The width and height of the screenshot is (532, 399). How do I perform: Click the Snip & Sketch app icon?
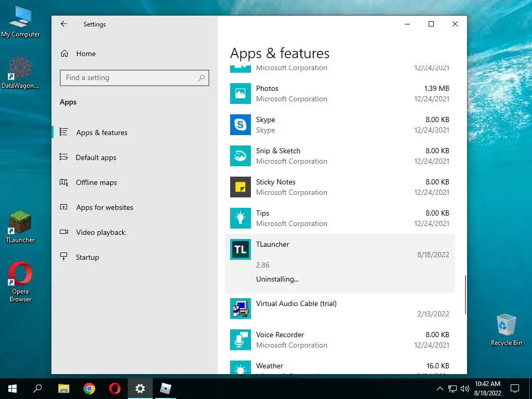(240, 156)
